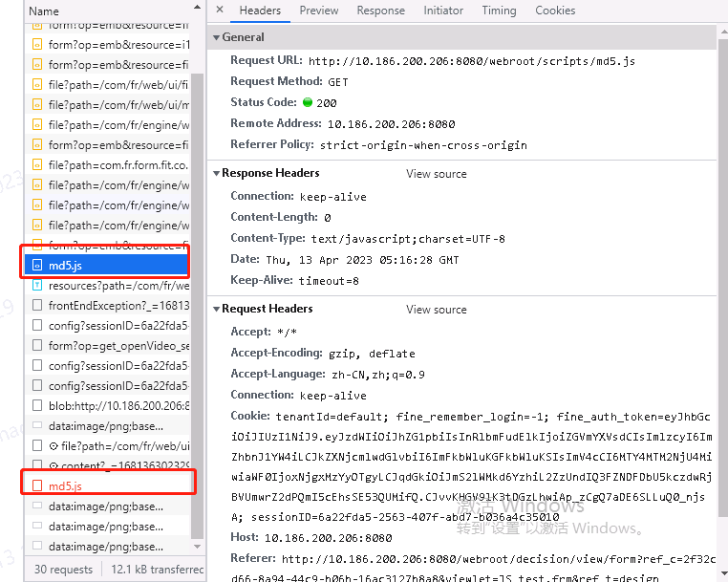The width and height of the screenshot is (728, 582).
Task: Click error icon of red md5.js
Action: [x=37, y=485]
